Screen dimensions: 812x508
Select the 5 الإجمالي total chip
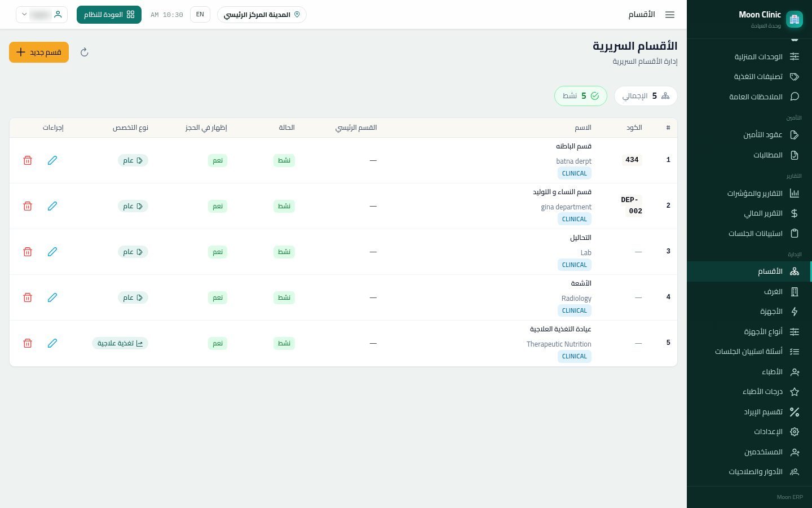click(x=646, y=96)
